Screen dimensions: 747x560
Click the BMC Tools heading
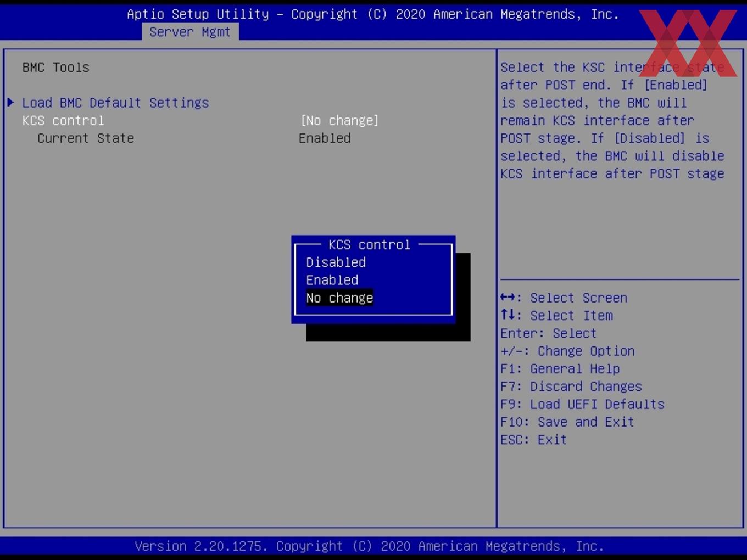tap(56, 68)
